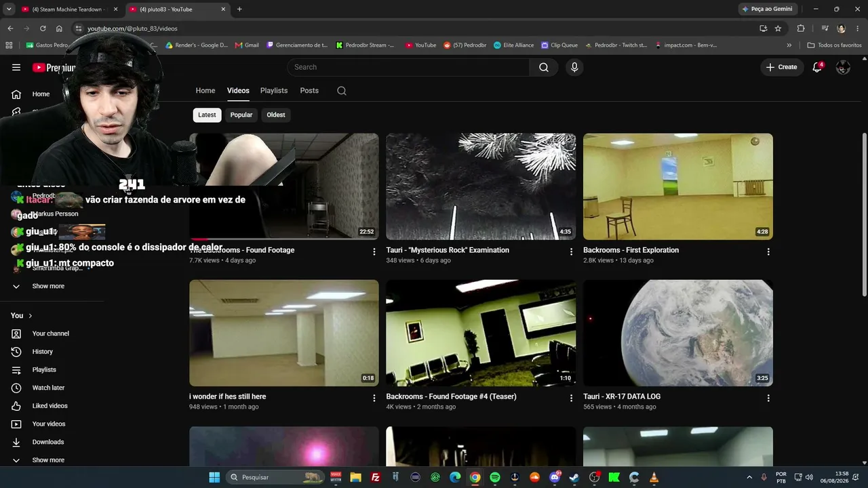Click the page vertical scrollbar
This screenshot has width=868, height=488.
point(864,213)
